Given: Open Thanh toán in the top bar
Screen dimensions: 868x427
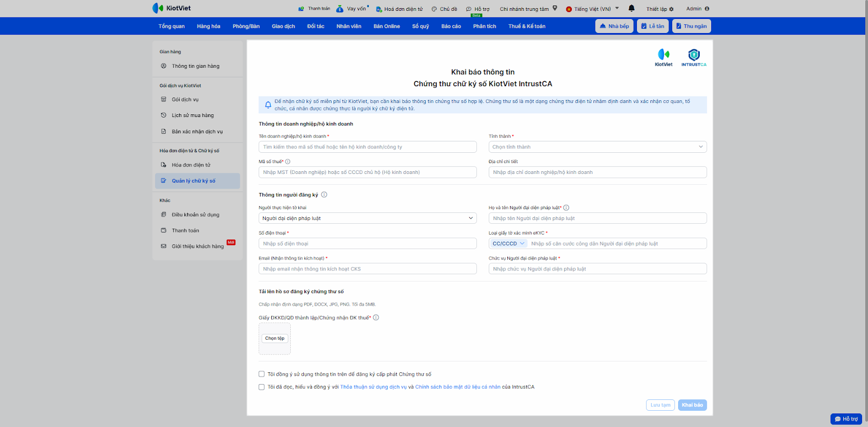Looking at the screenshot, I should click(x=314, y=9).
